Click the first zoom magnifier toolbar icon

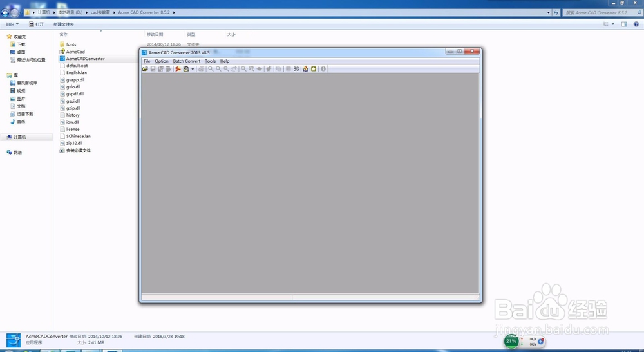pyautogui.click(x=211, y=69)
